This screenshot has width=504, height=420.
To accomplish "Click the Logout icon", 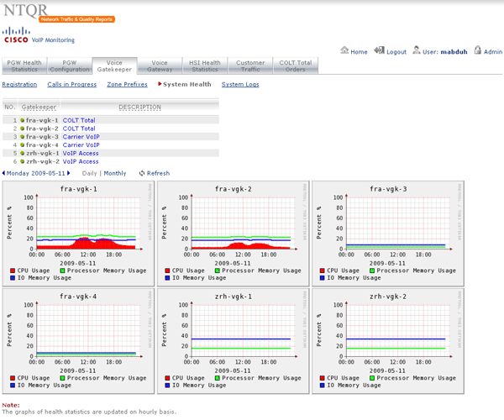I will 379,51.
